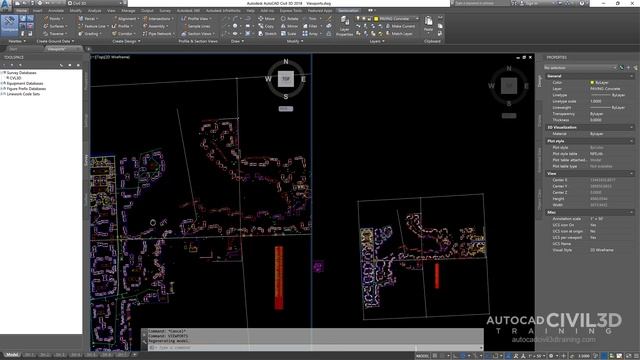
Task: Open the Pipe Network dropdown
Action: pos(158,34)
